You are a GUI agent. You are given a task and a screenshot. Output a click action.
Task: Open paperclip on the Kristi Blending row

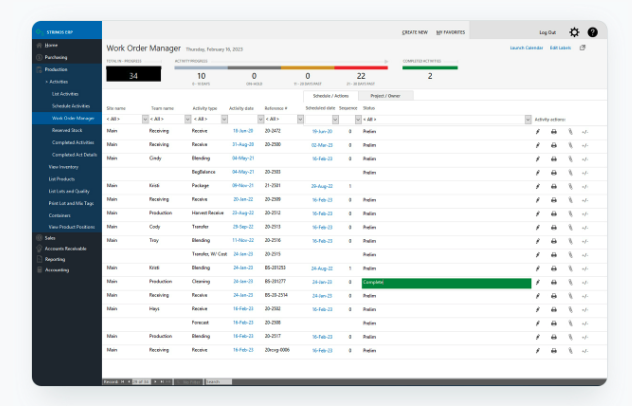point(570,269)
